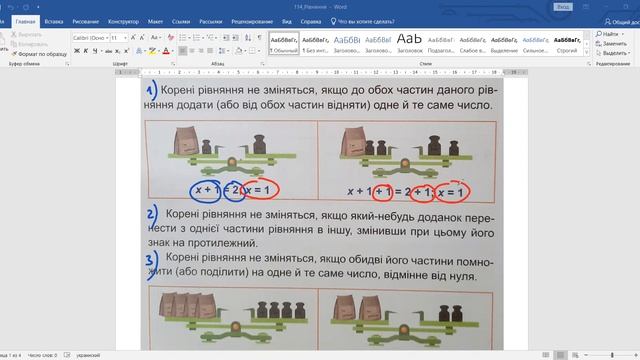Toggle subscript formatting
640x360 pixels.
(x=118, y=51)
